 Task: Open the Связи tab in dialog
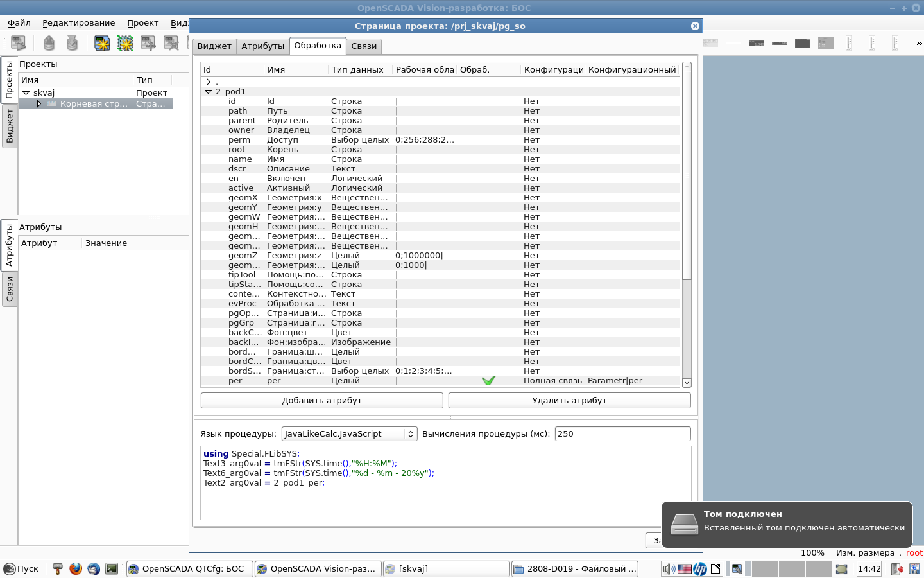(364, 46)
